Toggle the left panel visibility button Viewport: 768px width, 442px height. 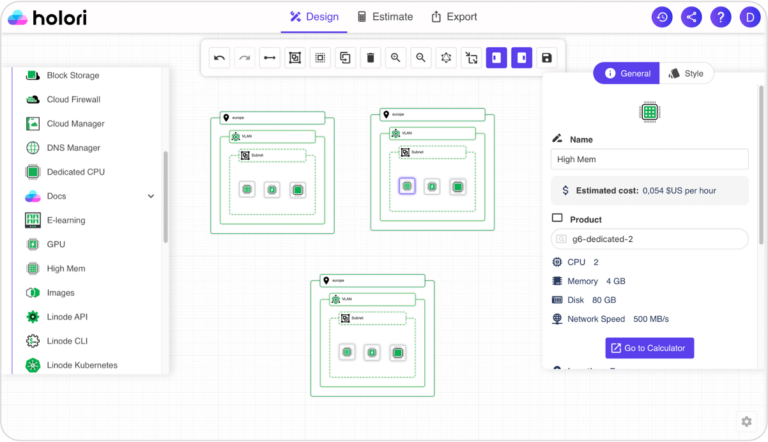point(496,58)
